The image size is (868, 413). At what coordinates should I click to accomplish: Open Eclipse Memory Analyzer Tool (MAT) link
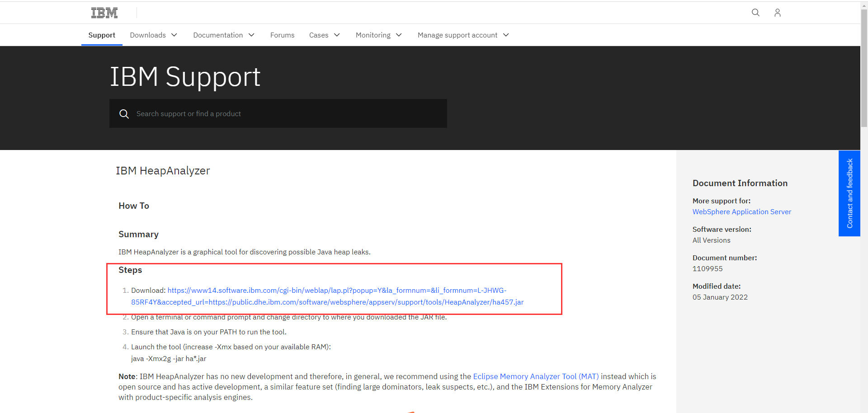pyautogui.click(x=536, y=376)
